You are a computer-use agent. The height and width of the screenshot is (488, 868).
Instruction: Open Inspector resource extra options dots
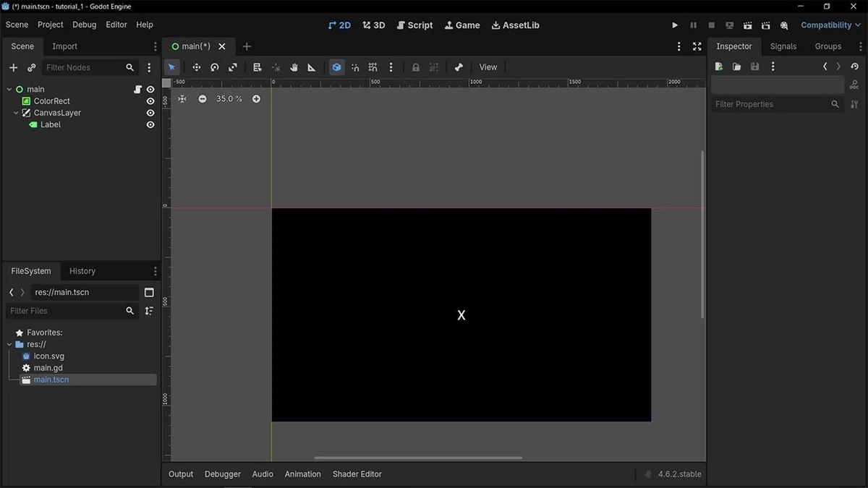[773, 67]
